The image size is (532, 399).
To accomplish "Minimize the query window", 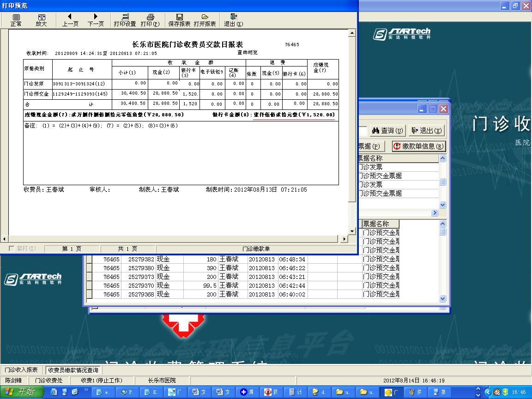I will [x=422, y=109].
